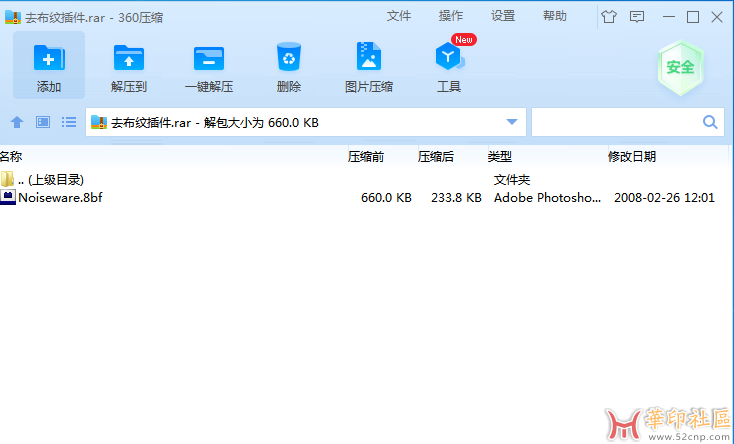Viewport: 734px width, 444px height.
Task: Go up one level with the arrow icon
Action: pos(16,122)
